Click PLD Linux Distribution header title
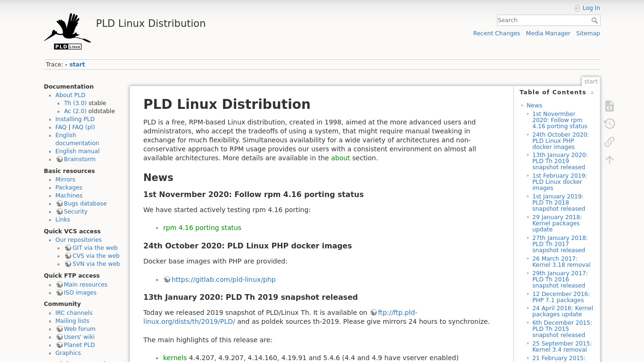This screenshot has width=644, height=362. point(151,24)
